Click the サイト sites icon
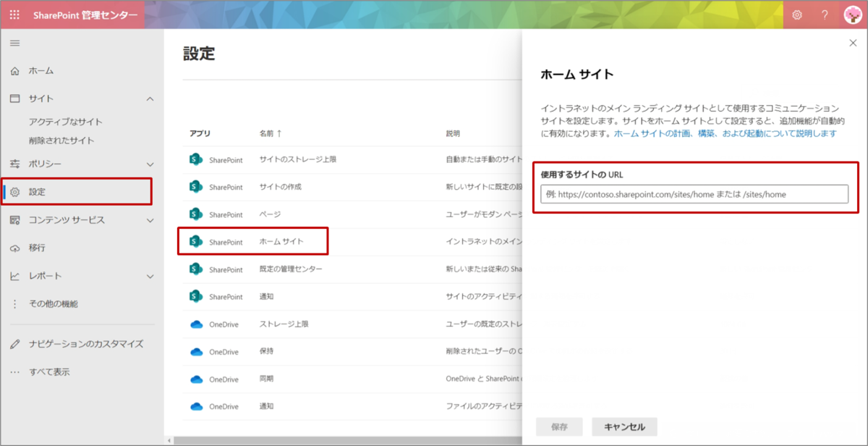The width and height of the screenshot is (868, 446). tap(15, 98)
